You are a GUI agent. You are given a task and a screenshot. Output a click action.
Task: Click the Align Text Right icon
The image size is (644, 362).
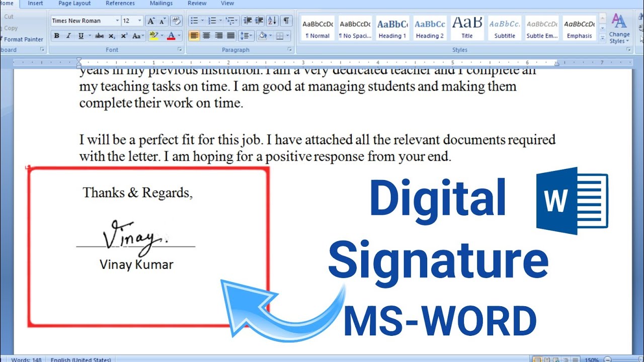219,36
